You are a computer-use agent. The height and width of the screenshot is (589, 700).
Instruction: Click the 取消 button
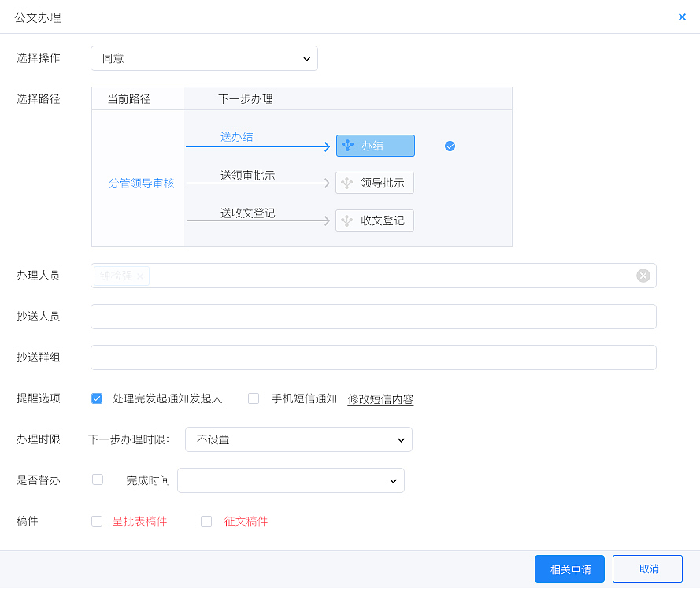tap(647, 569)
